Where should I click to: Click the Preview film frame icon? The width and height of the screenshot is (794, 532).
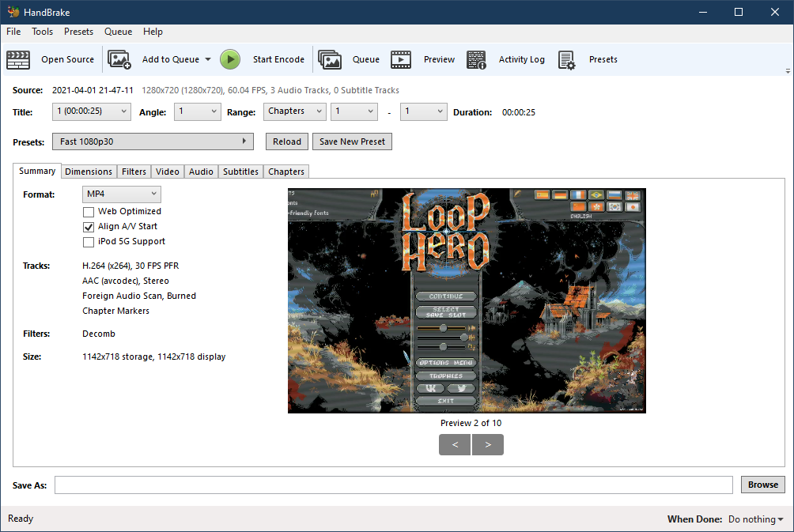pyautogui.click(x=401, y=60)
